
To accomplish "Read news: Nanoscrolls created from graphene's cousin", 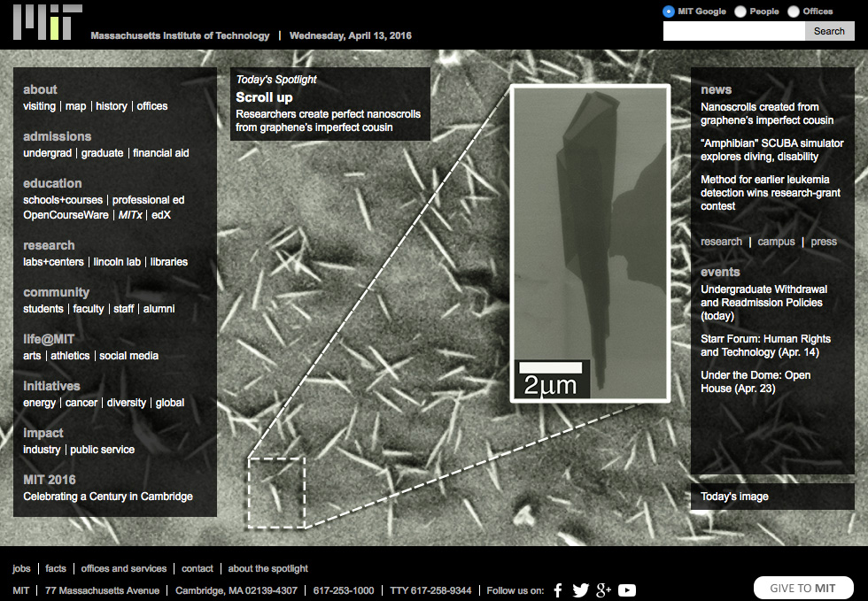I will pos(767,113).
